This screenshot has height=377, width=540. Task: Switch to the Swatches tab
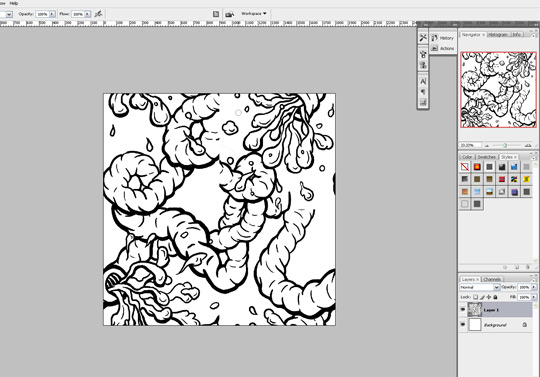pyautogui.click(x=486, y=157)
